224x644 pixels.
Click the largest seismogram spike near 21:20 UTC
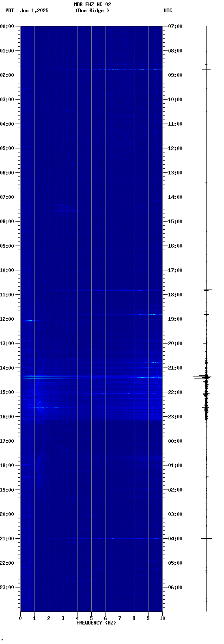[203, 377]
